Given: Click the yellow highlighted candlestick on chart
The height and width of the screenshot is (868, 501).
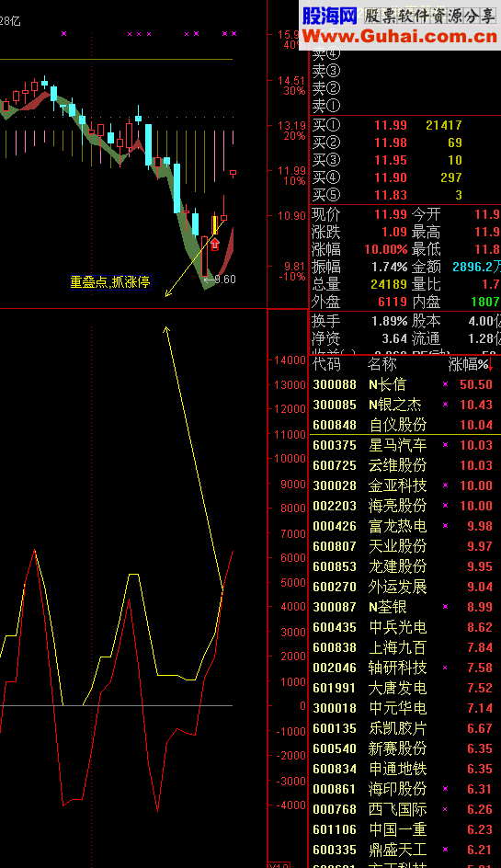Looking at the screenshot, I should [x=215, y=225].
